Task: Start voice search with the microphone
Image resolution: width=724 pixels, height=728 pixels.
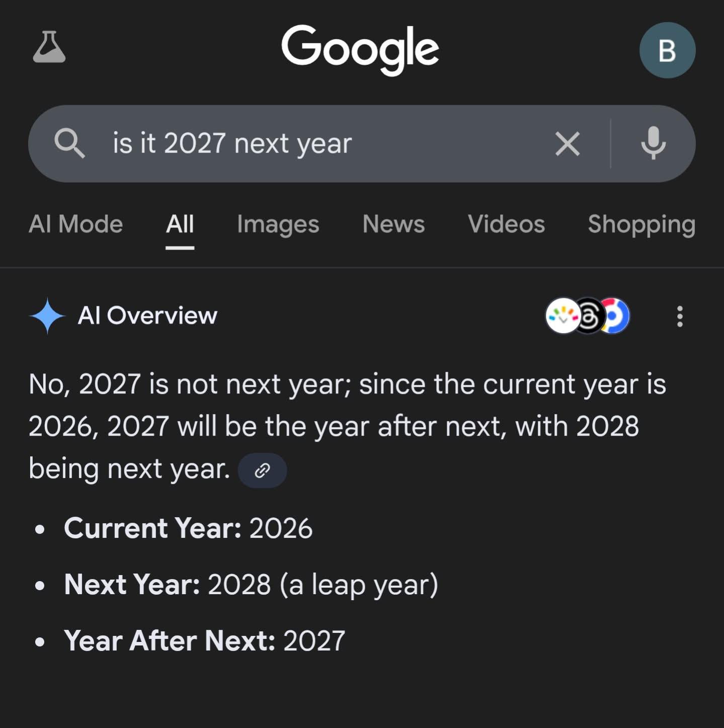Action: [653, 143]
